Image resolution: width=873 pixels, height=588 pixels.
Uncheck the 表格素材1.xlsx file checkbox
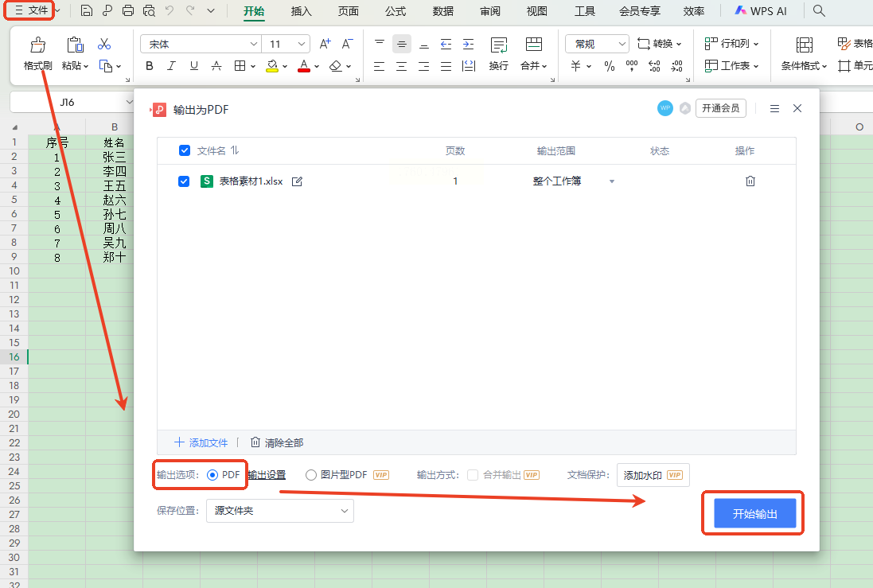coord(184,181)
